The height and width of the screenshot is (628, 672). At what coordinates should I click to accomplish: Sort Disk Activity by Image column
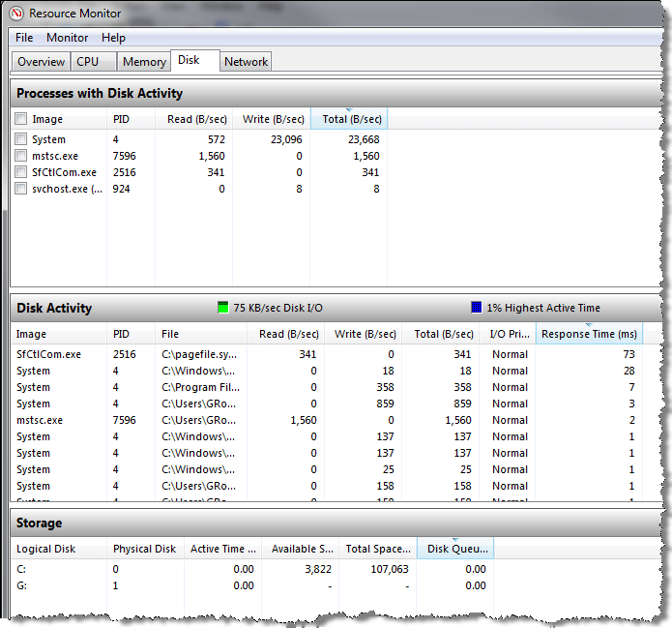point(59,334)
